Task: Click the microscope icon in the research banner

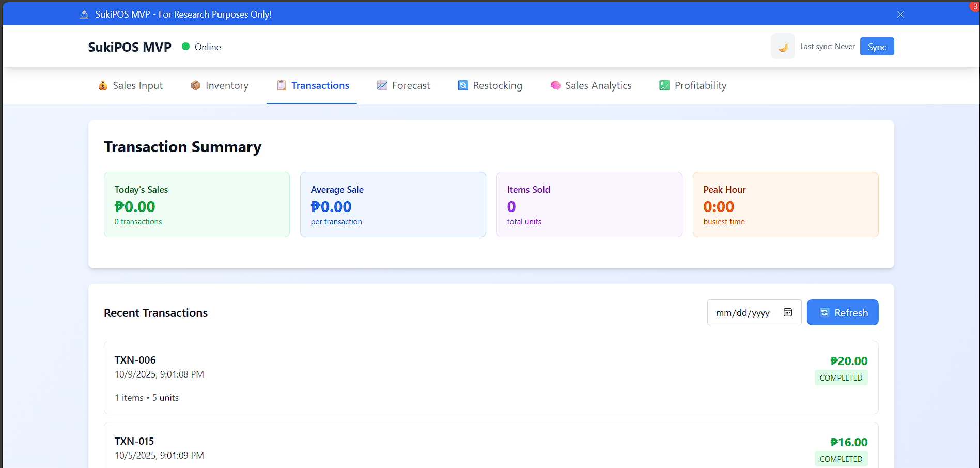Action: coord(84,14)
